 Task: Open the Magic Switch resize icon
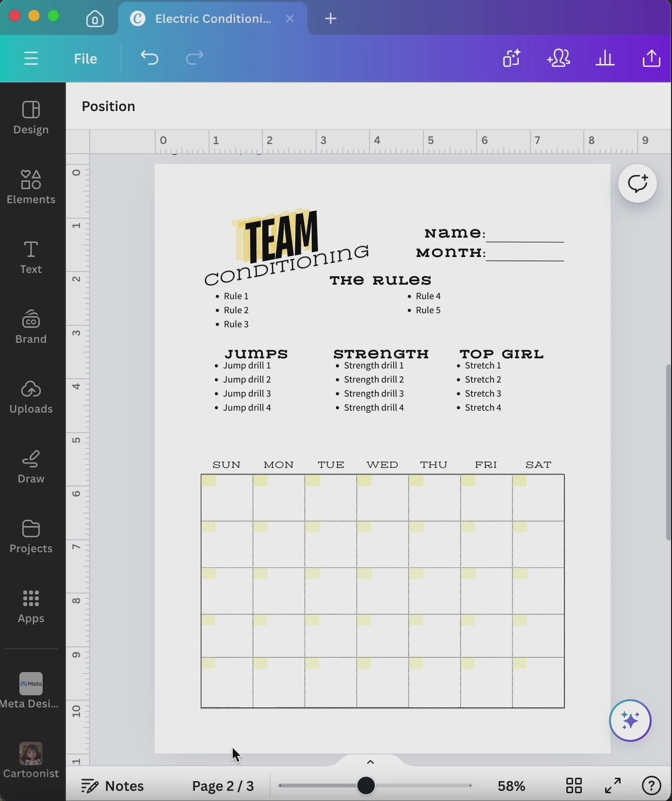(x=512, y=58)
